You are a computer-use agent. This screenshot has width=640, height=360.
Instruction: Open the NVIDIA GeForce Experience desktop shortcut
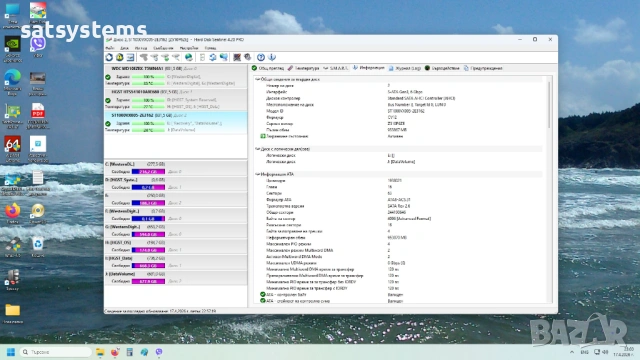click(13, 49)
